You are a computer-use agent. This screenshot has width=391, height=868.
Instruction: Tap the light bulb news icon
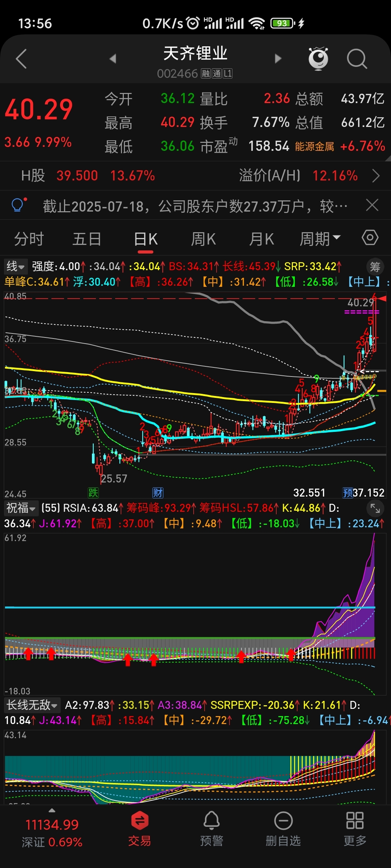point(19,205)
